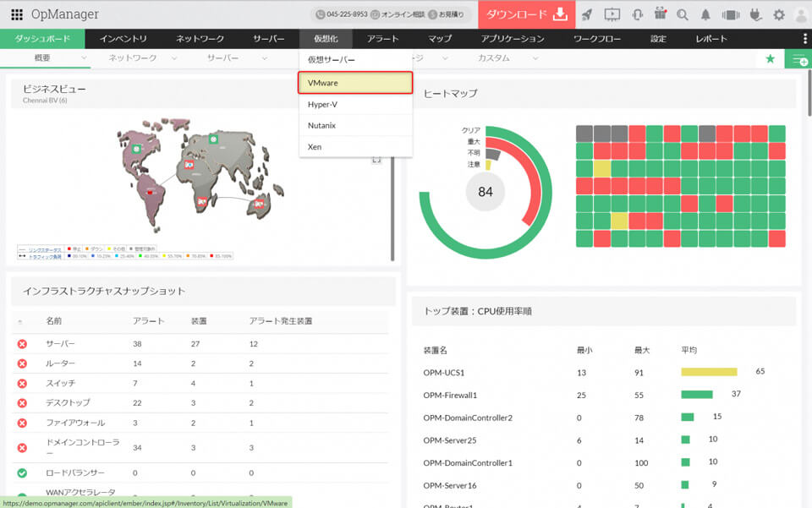
Task: Open the apps grid menu beside OpManager
Action: 17,14
